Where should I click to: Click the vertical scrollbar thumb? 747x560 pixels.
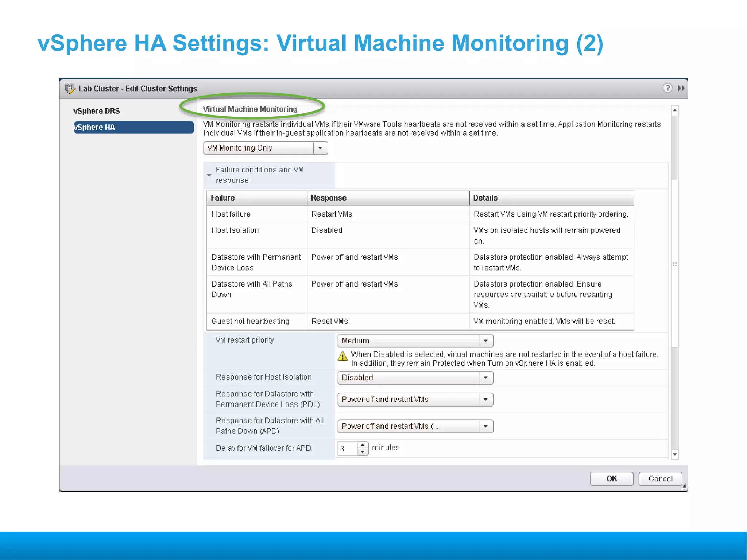click(x=675, y=264)
